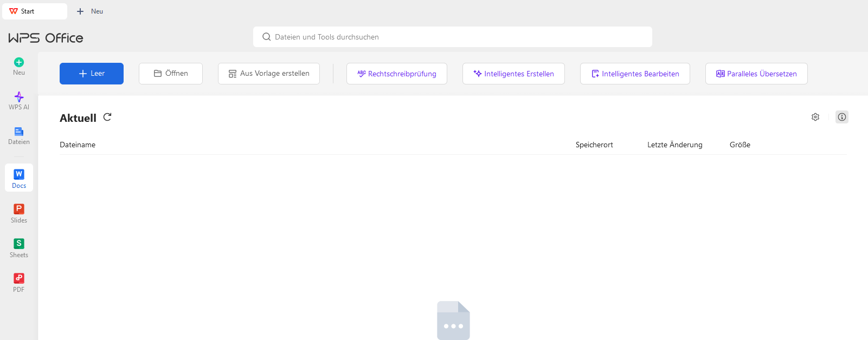Click Intelligentes Bearbeiten
Image resolution: width=868 pixels, height=340 pixels.
[x=635, y=74]
